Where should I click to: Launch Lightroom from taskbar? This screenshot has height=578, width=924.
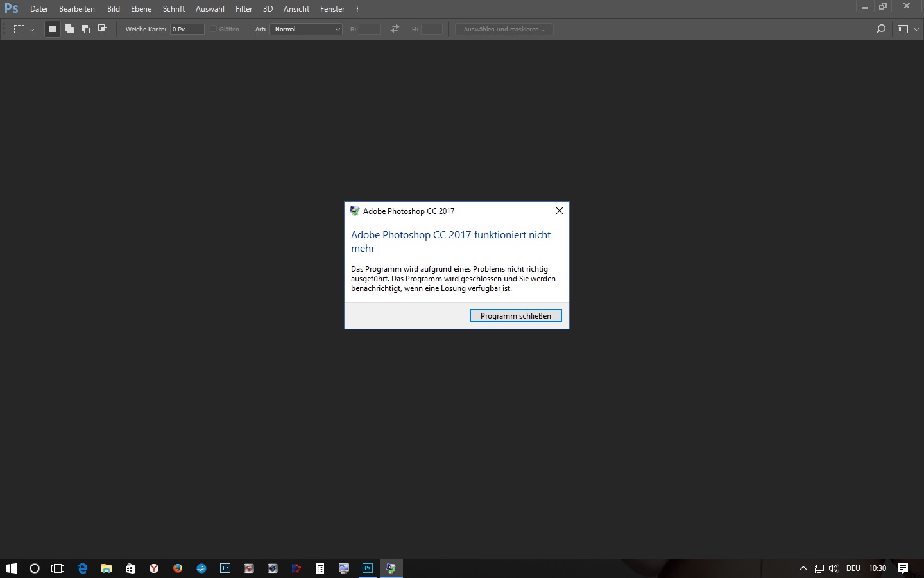[225, 568]
